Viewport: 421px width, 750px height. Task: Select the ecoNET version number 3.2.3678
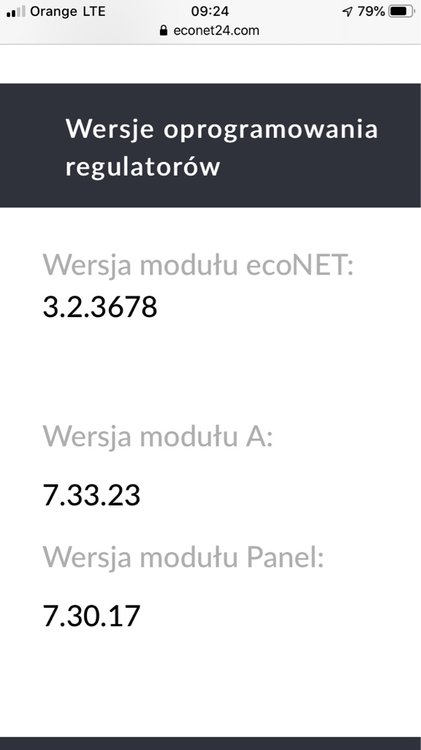click(x=100, y=307)
